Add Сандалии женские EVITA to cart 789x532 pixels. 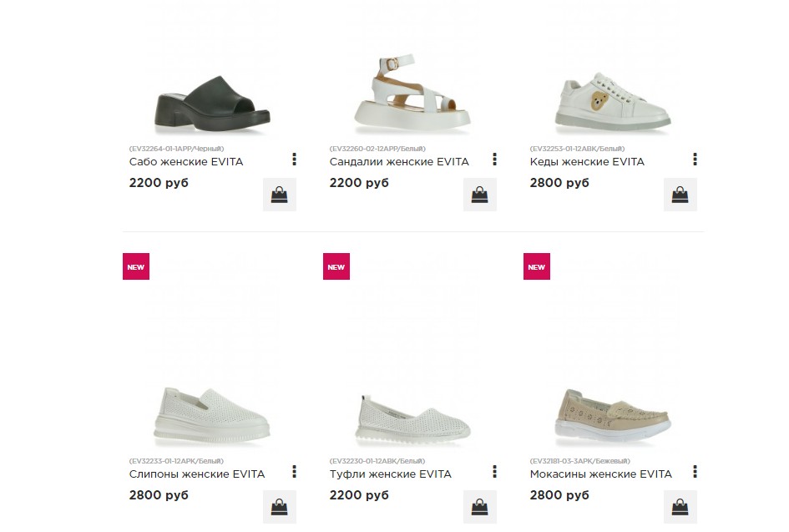coord(479,195)
